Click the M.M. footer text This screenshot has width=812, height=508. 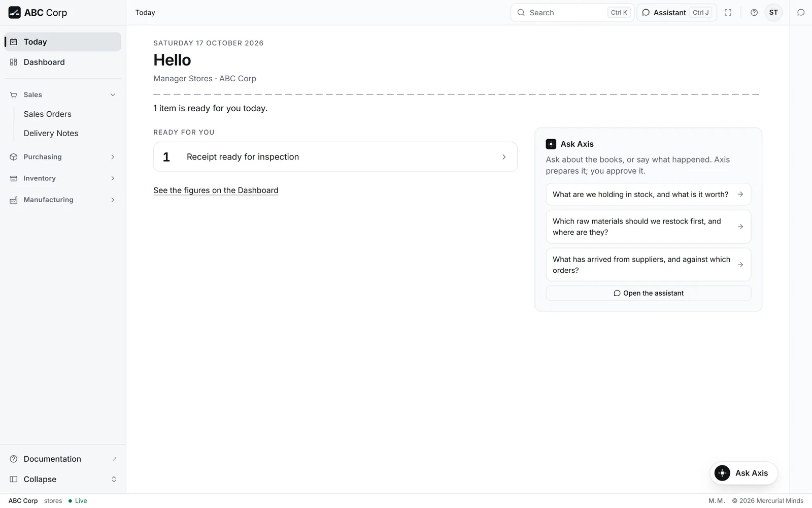(x=717, y=501)
